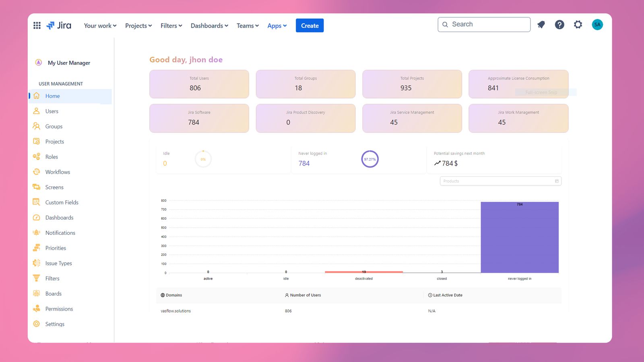Click the Priorities icon in sidebar
The width and height of the screenshot is (644, 362).
[37, 248]
